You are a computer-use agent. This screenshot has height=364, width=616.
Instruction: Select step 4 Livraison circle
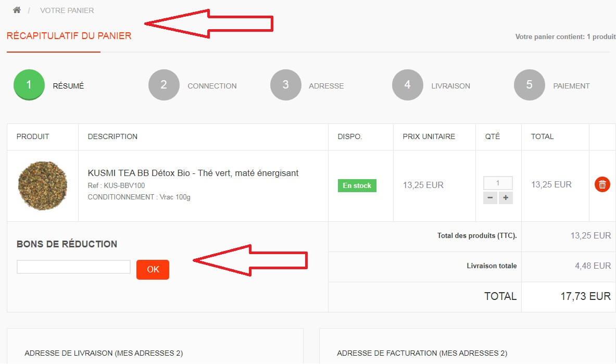[x=407, y=85]
